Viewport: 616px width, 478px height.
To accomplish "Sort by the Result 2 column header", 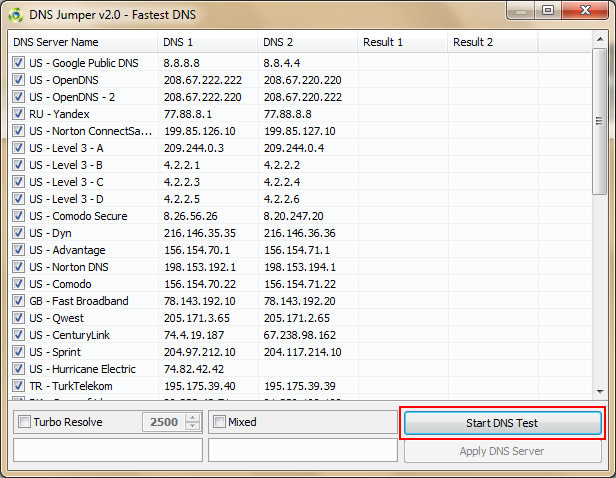I will coord(493,42).
